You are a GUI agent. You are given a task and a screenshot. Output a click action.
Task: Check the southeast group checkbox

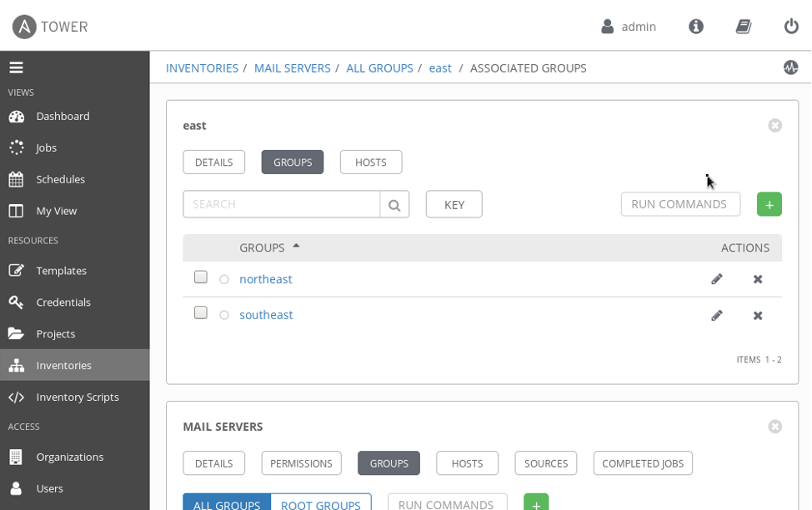[x=200, y=312]
